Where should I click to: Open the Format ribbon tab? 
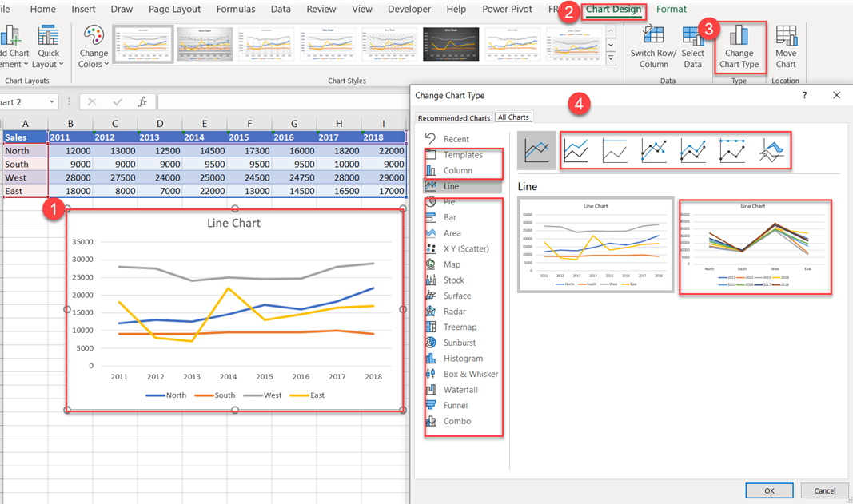click(x=672, y=10)
